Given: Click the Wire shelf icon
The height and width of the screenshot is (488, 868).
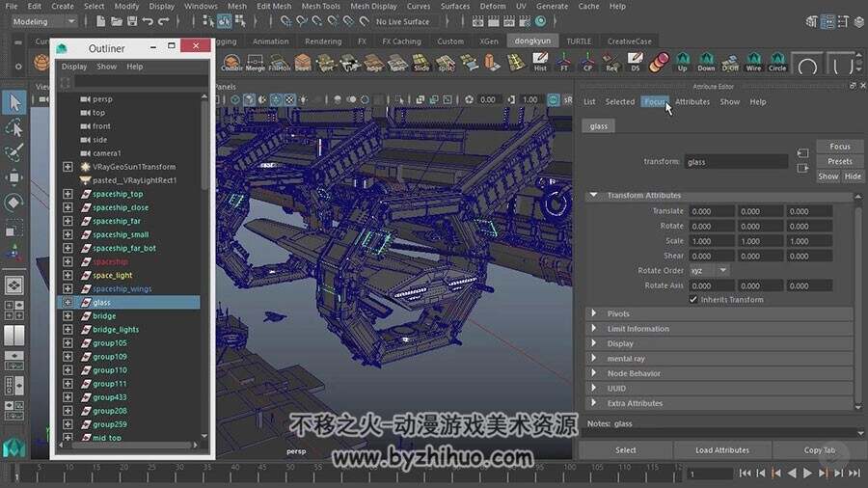Looking at the screenshot, I should pos(753,62).
